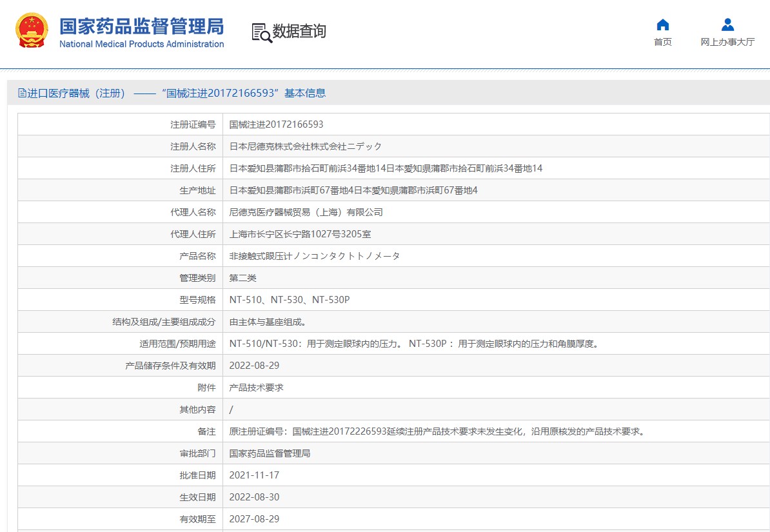Click the document icon before 进口医疗器械
This screenshot has height=532, width=770.
click(x=22, y=93)
